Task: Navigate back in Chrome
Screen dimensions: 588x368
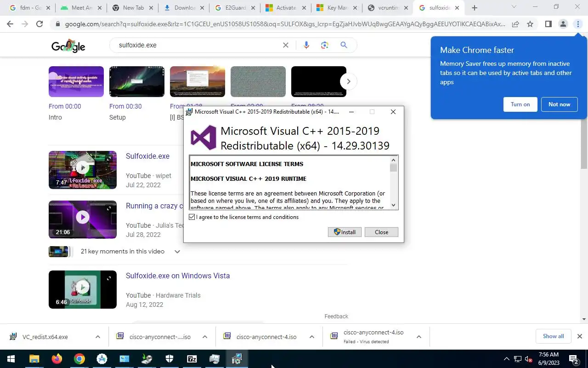Action: [x=10, y=24]
